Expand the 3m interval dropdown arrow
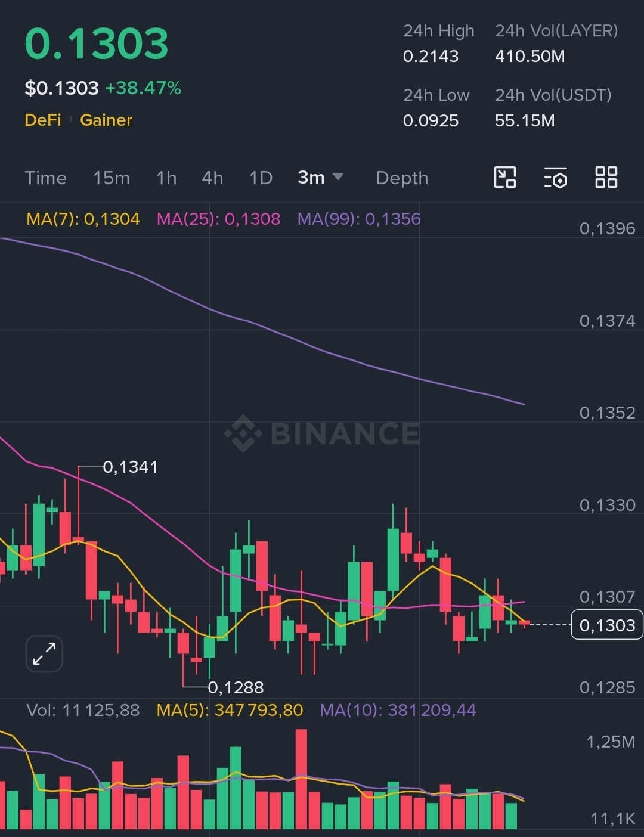Viewport: 644px width, 837px height. click(338, 177)
